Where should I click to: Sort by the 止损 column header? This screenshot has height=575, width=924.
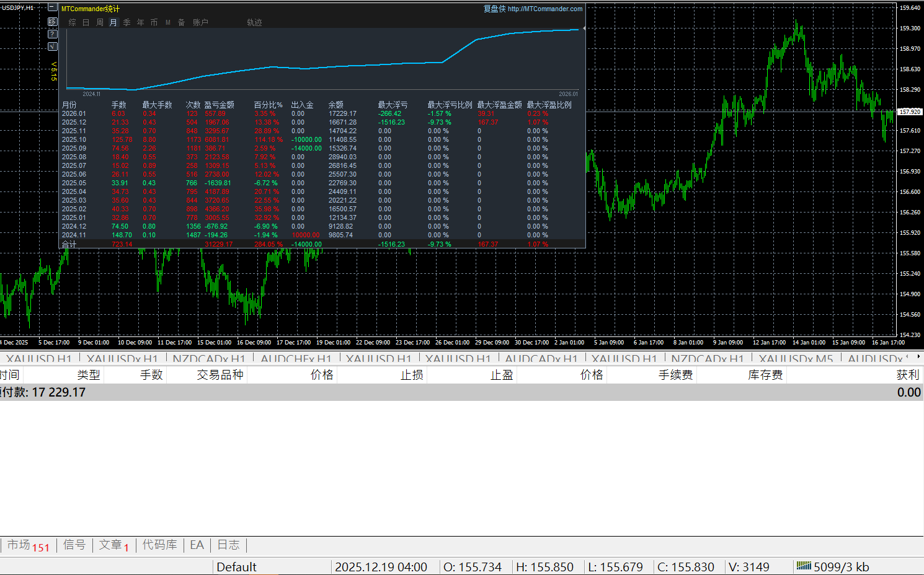tap(412, 375)
